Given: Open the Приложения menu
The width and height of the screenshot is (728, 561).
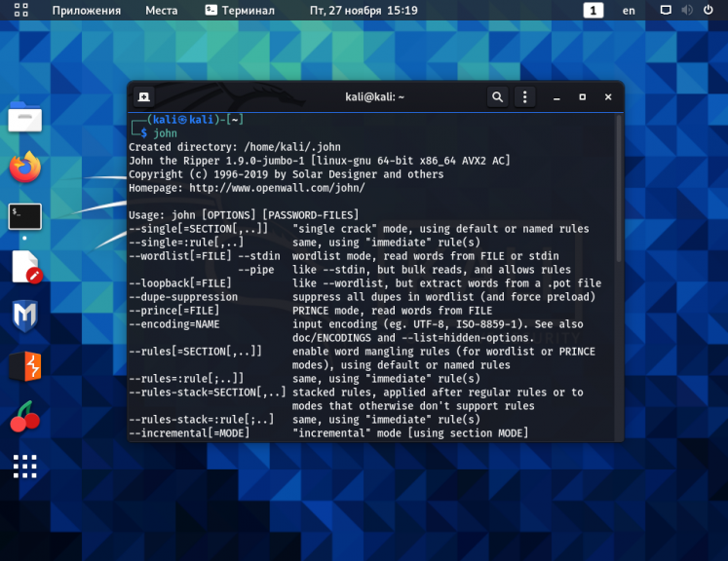Looking at the screenshot, I should pyautogui.click(x=86, y=11).
